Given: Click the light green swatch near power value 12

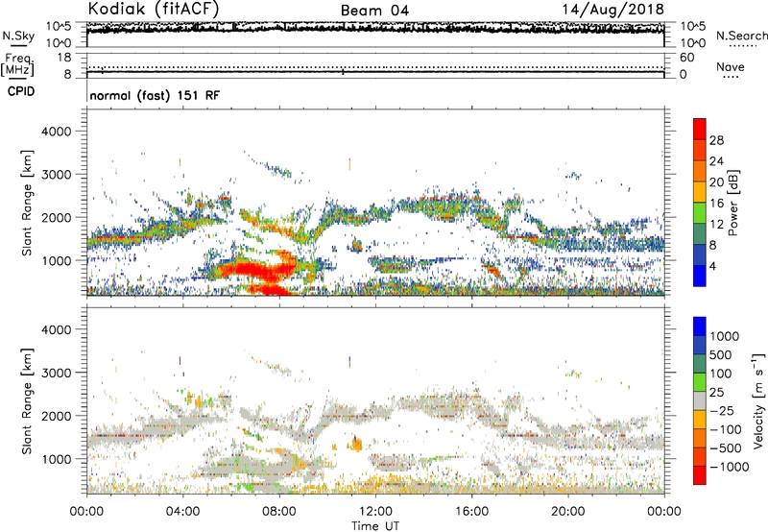Looking at the screenshot, I should [x=700, y=213].
